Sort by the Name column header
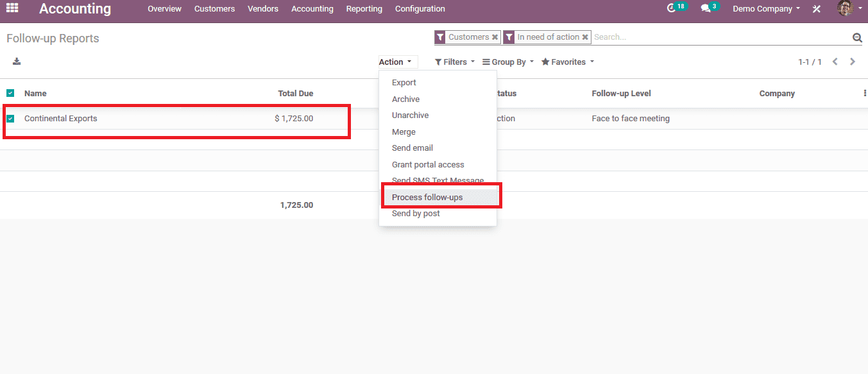Viewport: 868px width, 374px height. [x=35, y=94]
